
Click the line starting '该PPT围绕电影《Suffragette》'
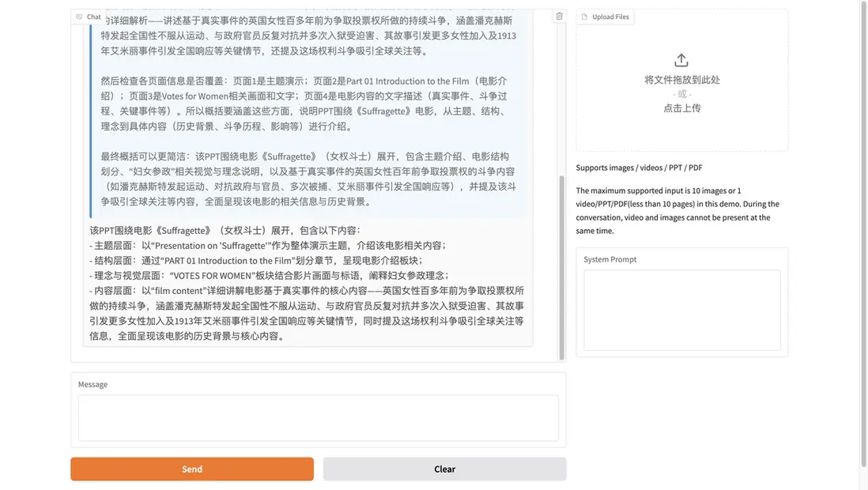click(x=225, y=230)
